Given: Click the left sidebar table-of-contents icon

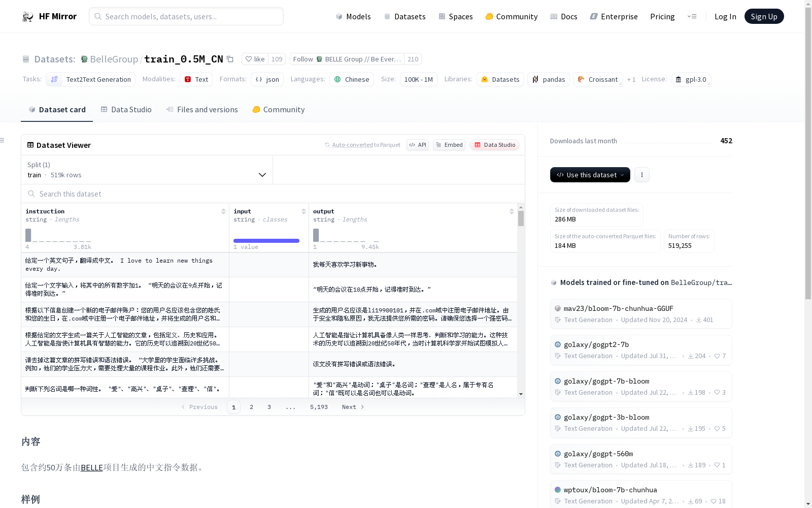Looking at the screenshot, I should (2, 140).
